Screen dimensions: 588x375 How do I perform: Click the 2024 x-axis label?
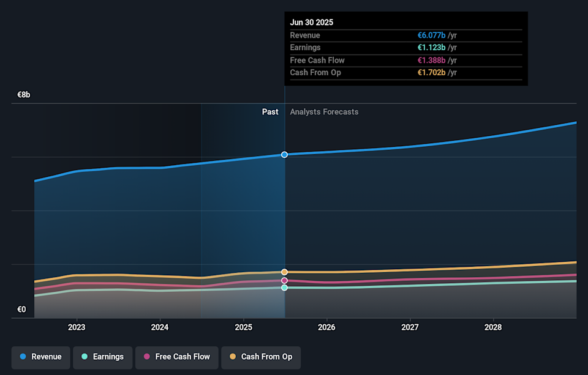160,327
